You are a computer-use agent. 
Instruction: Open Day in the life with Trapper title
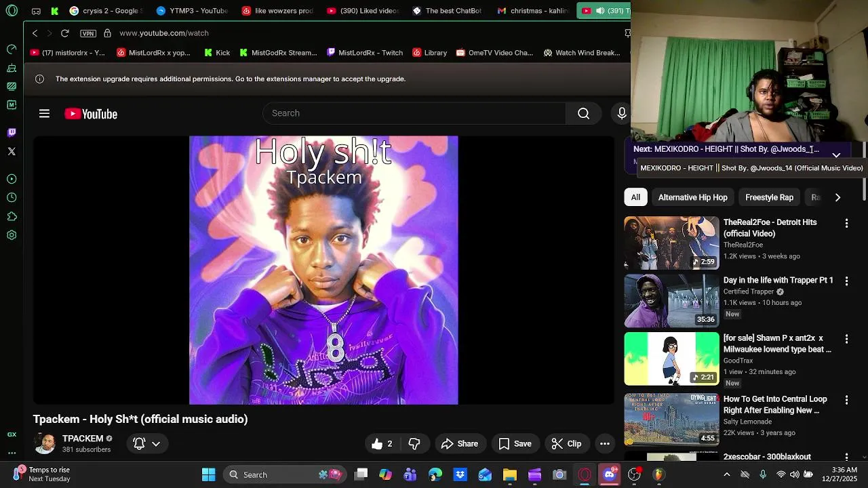click(x=778, y=280)
